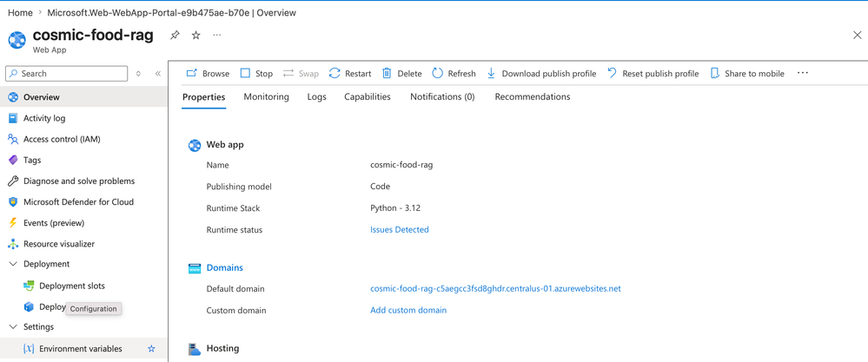Collapse the Deployment group

click(13, 264)
